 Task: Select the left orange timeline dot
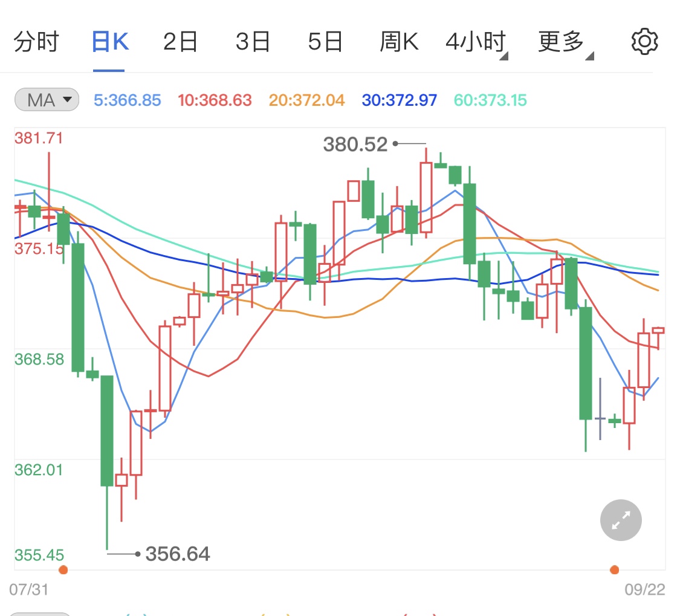[x=63, y=569]
